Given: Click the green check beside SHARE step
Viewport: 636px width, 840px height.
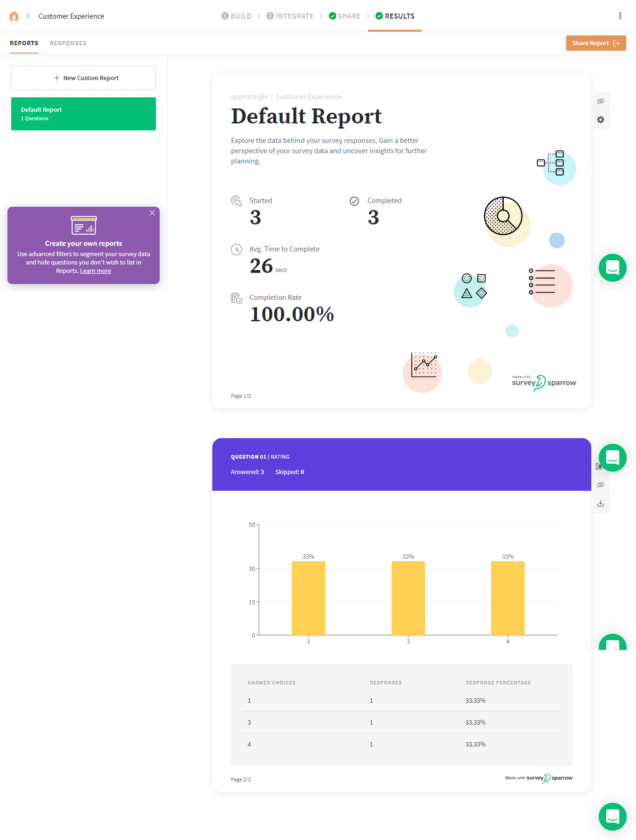Looking at the screenshot, I should (x=332, y=16).
